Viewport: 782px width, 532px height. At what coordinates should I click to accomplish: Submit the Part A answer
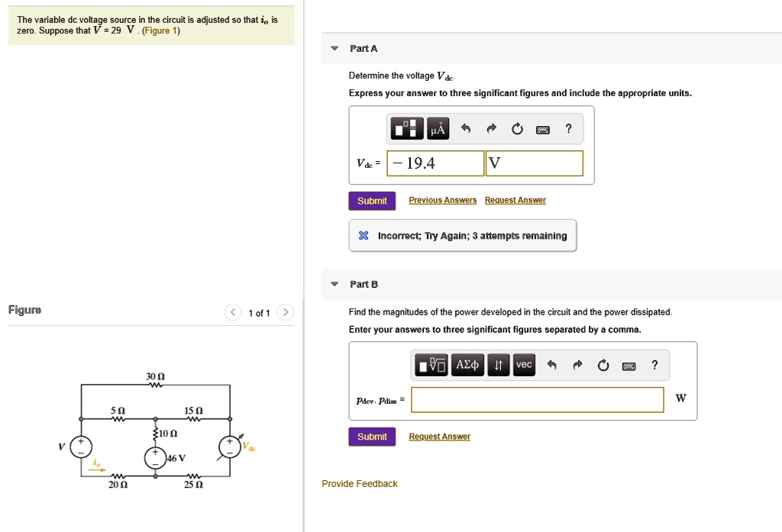[x=372, y=200]
